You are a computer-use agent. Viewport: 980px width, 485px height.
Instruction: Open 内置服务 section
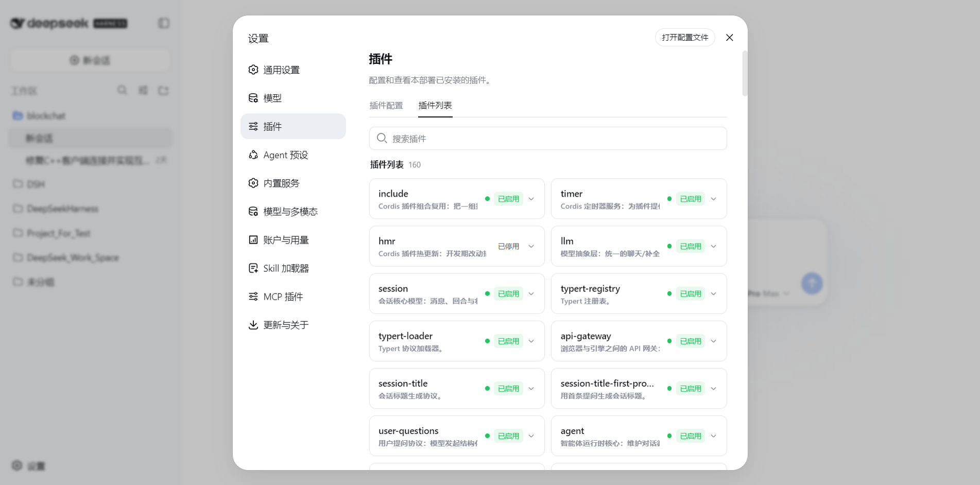[x=293, y=183]
